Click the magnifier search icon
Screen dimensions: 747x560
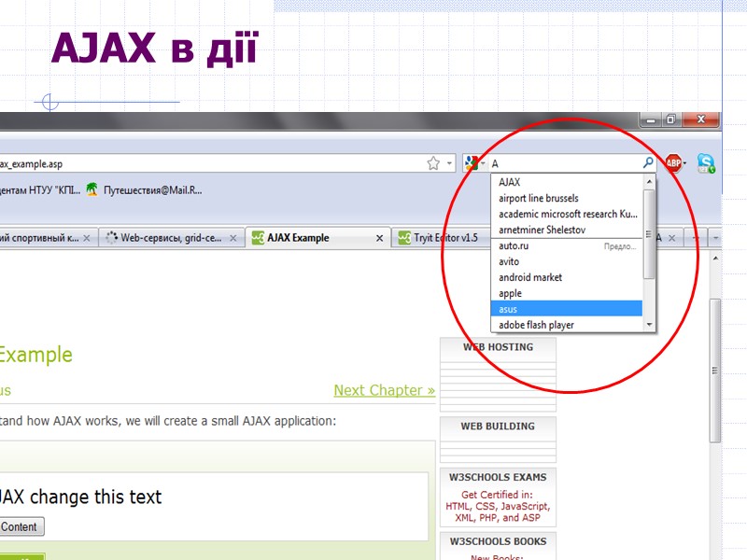point(646,161)
